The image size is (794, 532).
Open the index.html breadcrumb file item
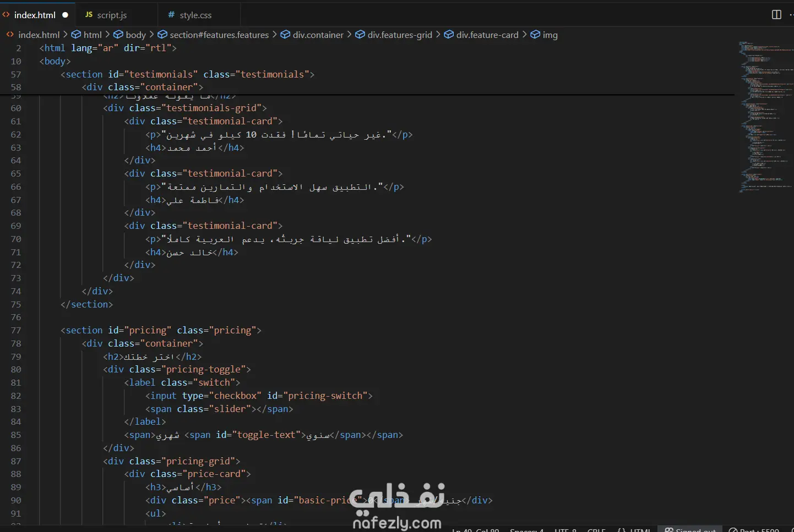pyautogui.click(x=33, y=35)
